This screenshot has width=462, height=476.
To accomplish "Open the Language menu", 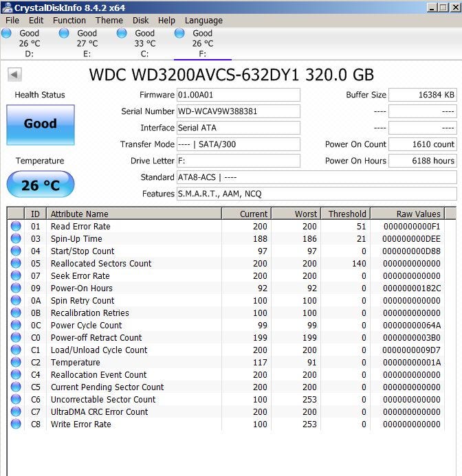I will 203,21.
